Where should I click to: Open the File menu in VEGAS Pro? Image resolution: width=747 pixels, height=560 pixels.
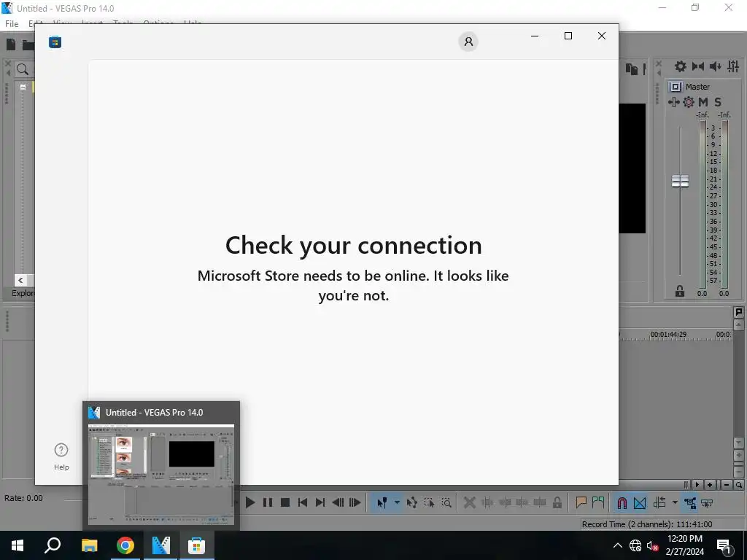coord(12,23)
